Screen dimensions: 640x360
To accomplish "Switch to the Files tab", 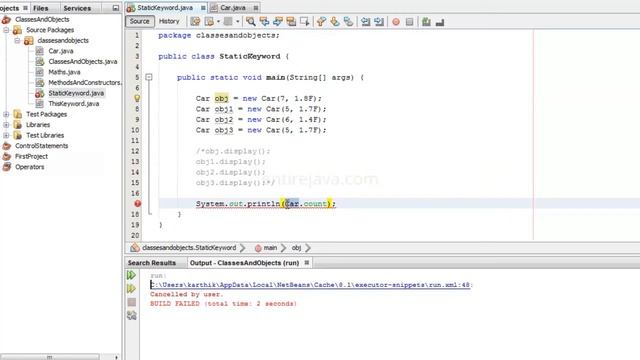I will pyautogui.click(x=40, y=8).
